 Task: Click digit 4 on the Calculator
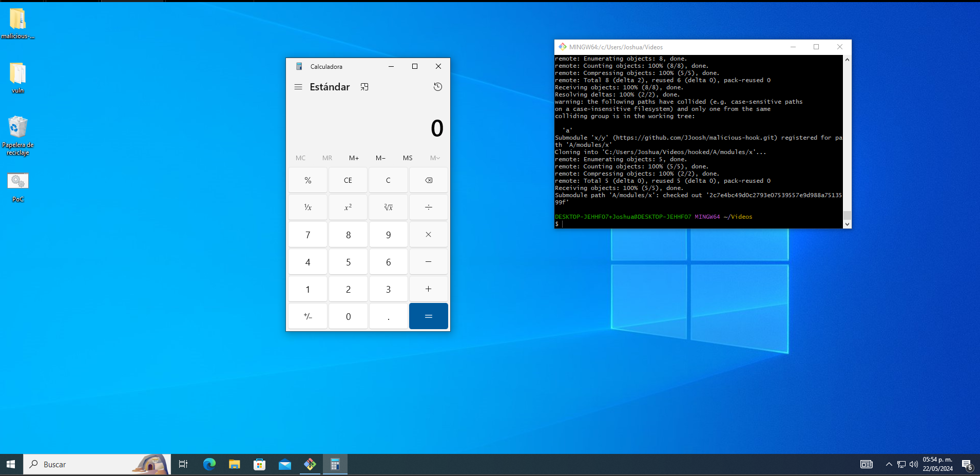pyautogui.click(x=308, y=262)
